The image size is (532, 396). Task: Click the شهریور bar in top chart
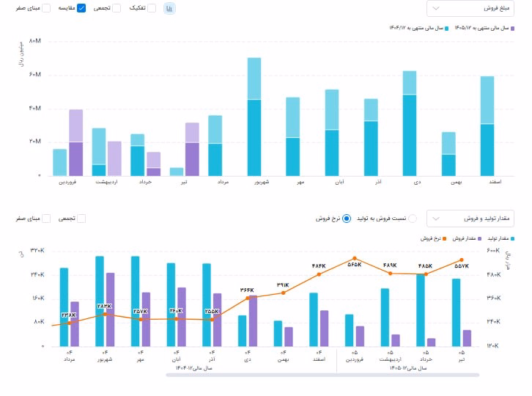(x=254, y=117)
